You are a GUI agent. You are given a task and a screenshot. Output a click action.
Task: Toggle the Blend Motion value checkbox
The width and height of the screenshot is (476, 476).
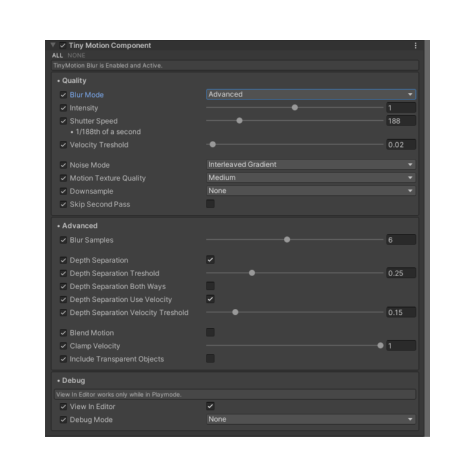click(211, 332)
